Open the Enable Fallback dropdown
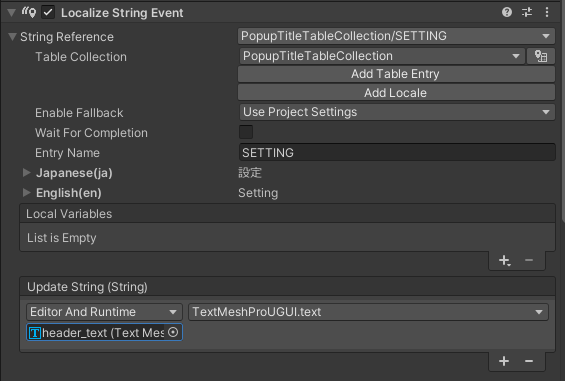565x381 pixels. [397, 112]
